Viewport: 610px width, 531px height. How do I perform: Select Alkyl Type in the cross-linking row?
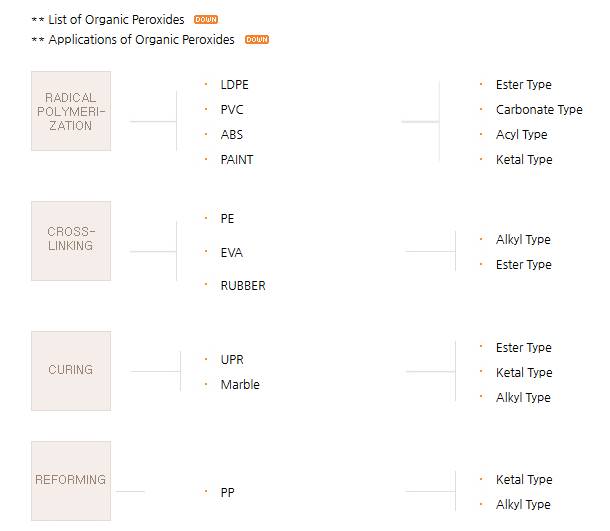(523, 240)
